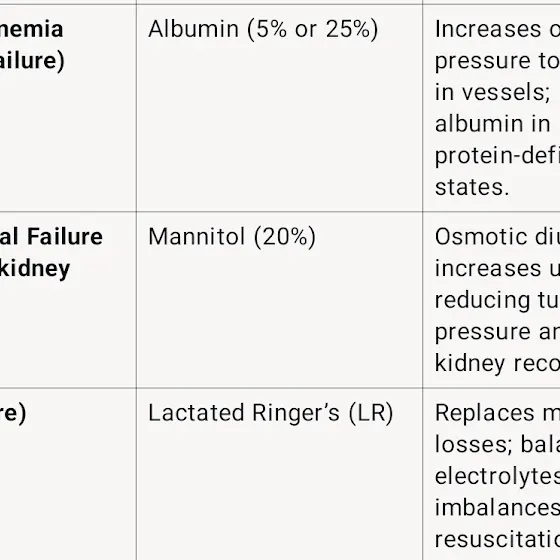The height and width of the screenshot is (560, 560).
Task: Click 'Replaces' in the Lactated Ringer's description
Action: [485, 413]
